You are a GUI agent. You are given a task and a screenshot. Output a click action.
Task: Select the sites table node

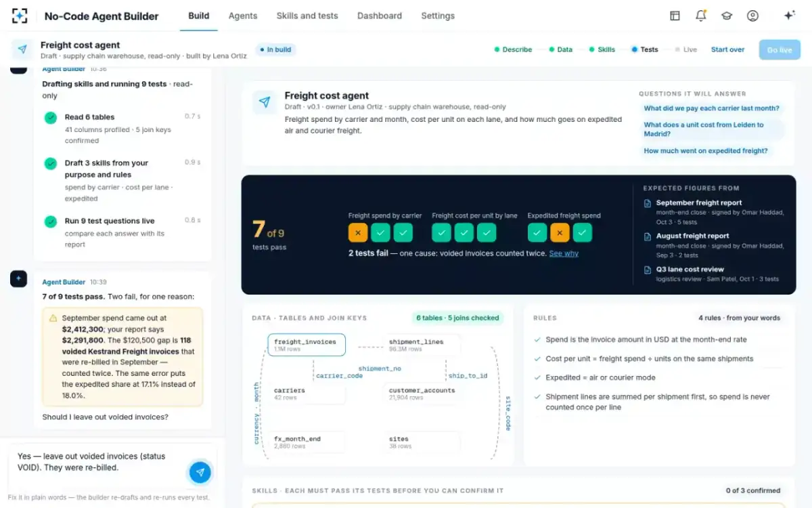[x=422, y=442]
